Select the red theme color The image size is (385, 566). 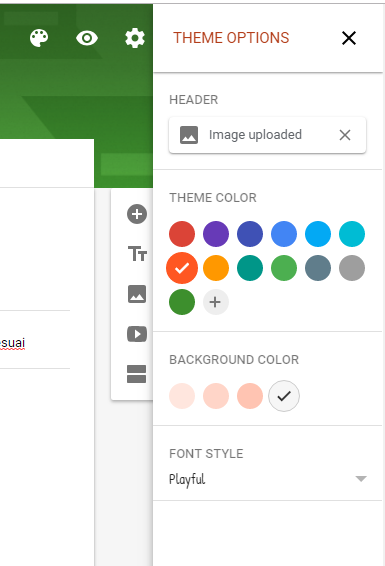(x=182, y=234)
